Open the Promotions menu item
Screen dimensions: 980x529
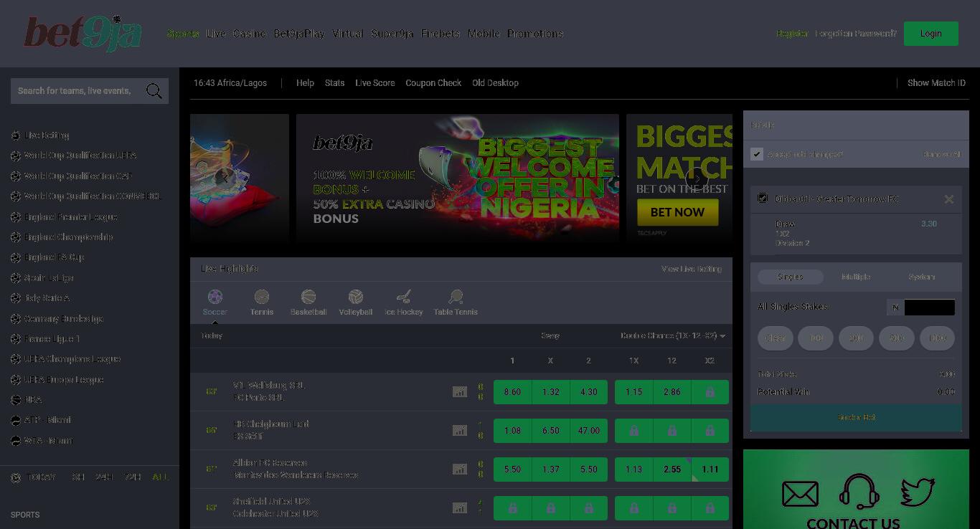click(535, 34)
